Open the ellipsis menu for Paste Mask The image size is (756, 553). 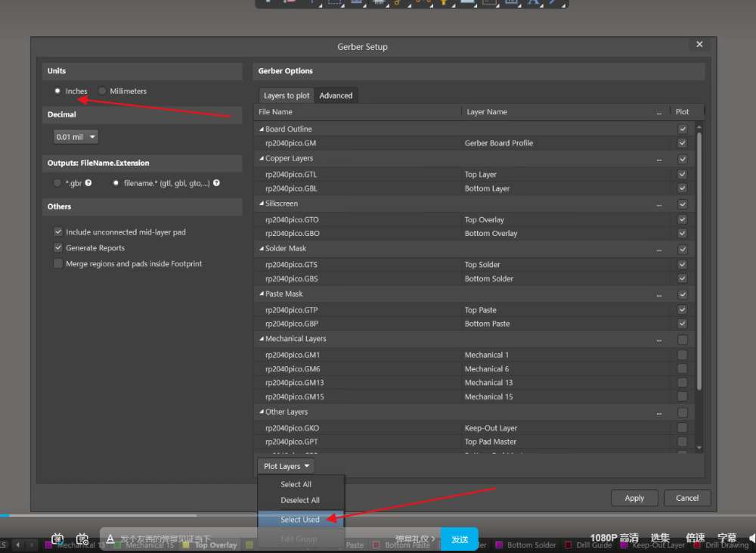(659, 294)
